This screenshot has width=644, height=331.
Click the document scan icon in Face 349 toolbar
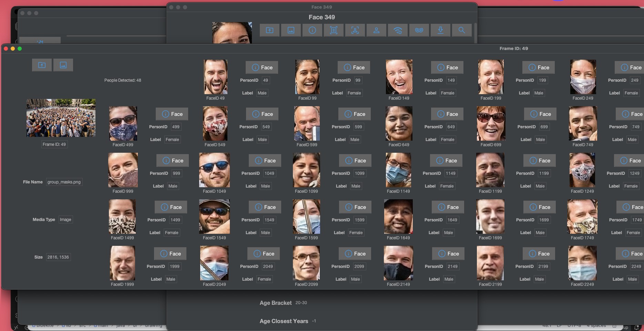click(334, 30)
